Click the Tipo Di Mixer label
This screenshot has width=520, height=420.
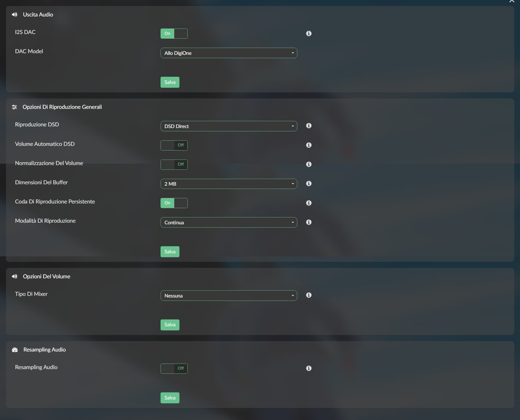pos(31,294)
